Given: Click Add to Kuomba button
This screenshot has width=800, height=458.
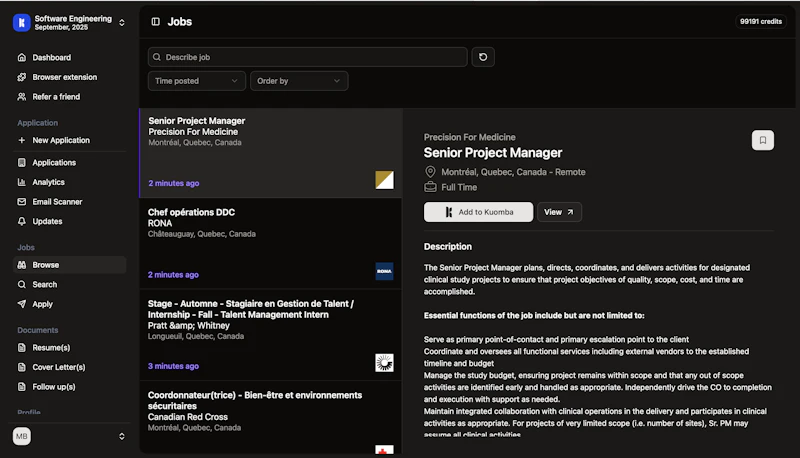Looking at the screenshot, I should click(479, 212).
